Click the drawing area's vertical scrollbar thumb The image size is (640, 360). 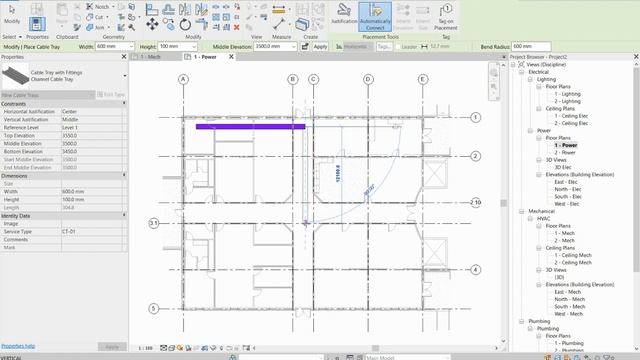503,203
